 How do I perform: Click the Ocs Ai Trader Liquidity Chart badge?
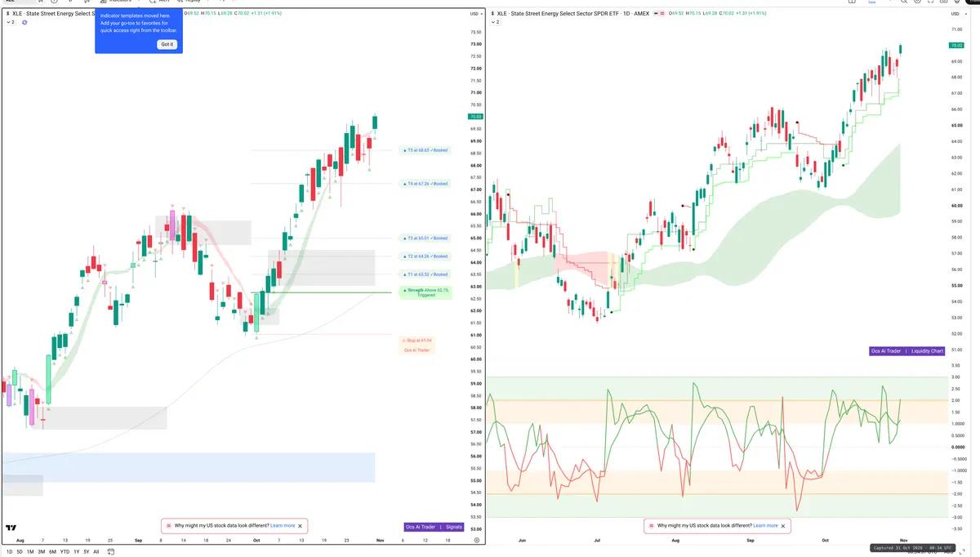[908, 350]
